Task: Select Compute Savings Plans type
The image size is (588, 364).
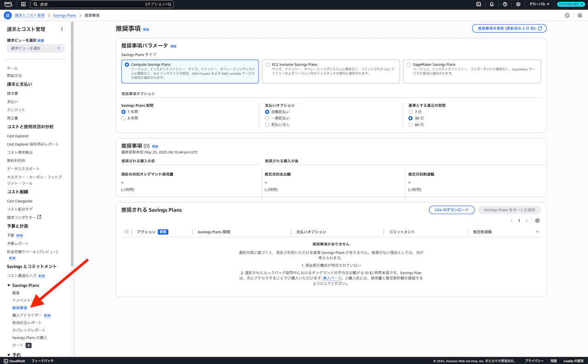Action: [127, 65]
